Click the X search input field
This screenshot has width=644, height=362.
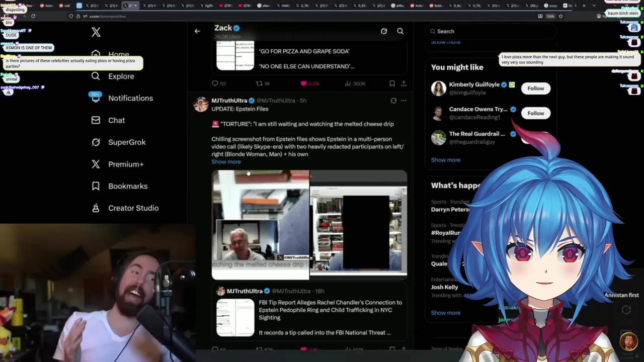(x=491, y=31)
